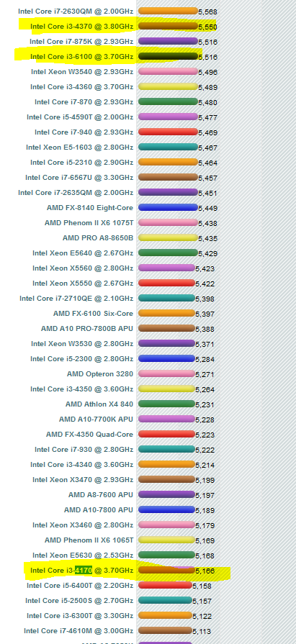This screenshot has width=296, height=644.
Task: Open Intel Xeon X3470 @ 2.93GHz
Action: click(x=83, y=479)
